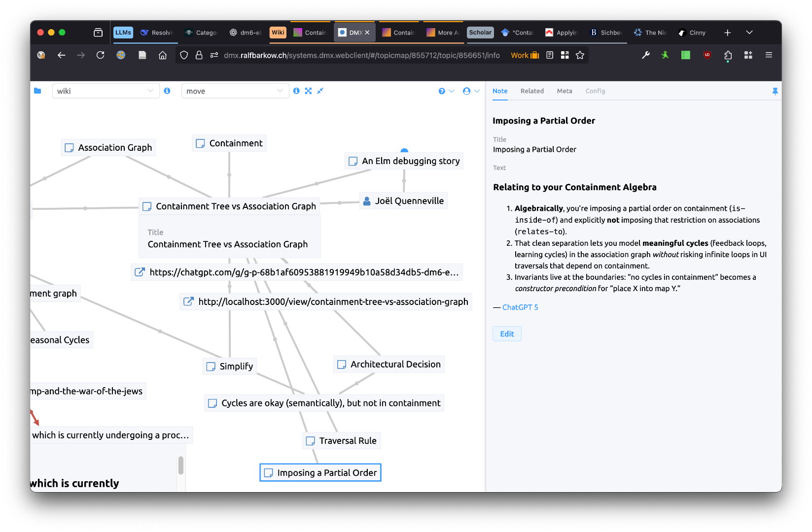The image size is (812, 532).
Task: Toggle reader view in the address bar
Action: (x=550, y=55)
